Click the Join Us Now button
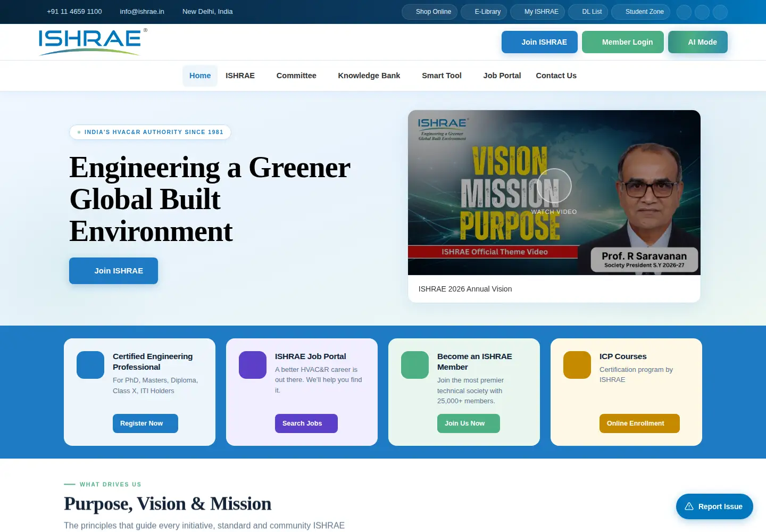766x532 pixels. tap(469, 423)
